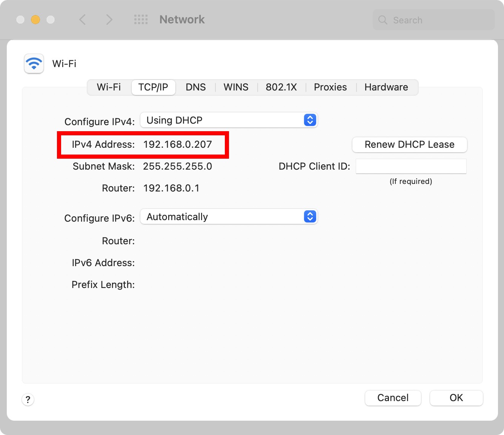Click the Cancel button
Image resolution: width=504 pixels, height=435 pixels.
pos(393,398)
